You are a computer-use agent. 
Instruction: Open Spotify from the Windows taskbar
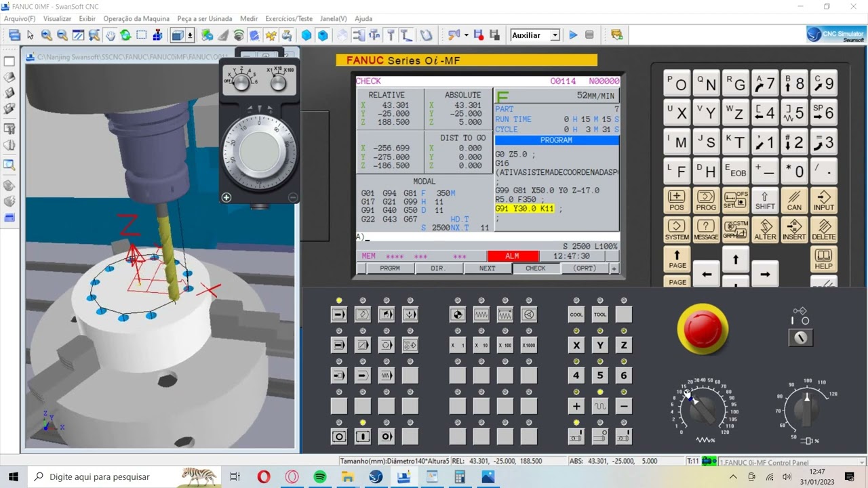tap(319, 476)
